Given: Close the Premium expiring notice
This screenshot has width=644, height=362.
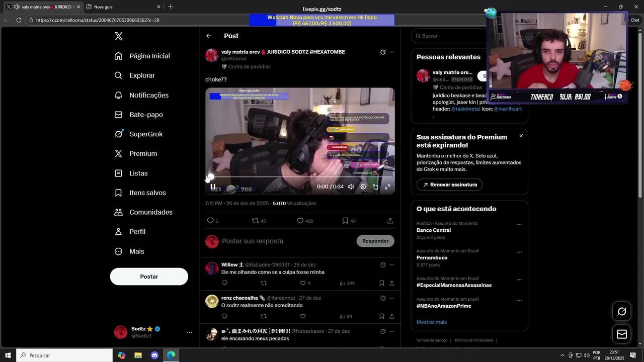Looking at the screenshot, I should tap(521, 136).
